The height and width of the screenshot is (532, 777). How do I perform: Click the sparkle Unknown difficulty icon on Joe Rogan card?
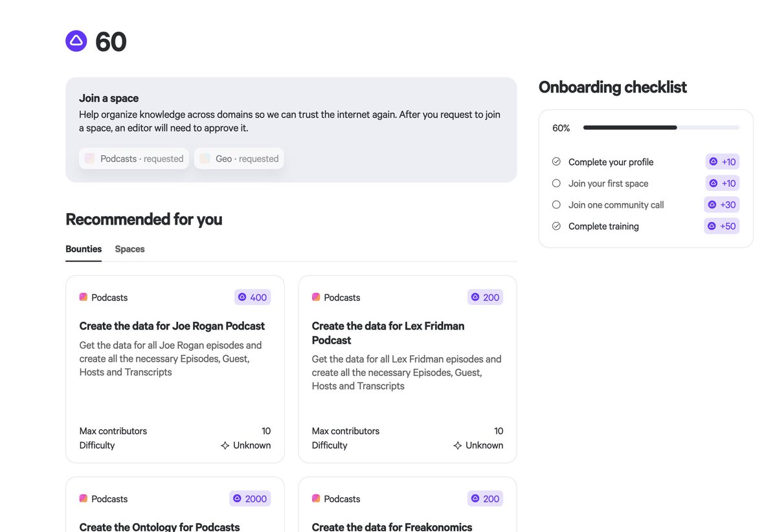[x=225, y=445]
